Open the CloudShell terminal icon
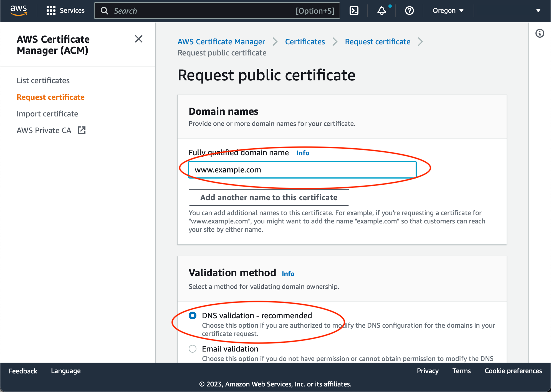 [354, 11]
